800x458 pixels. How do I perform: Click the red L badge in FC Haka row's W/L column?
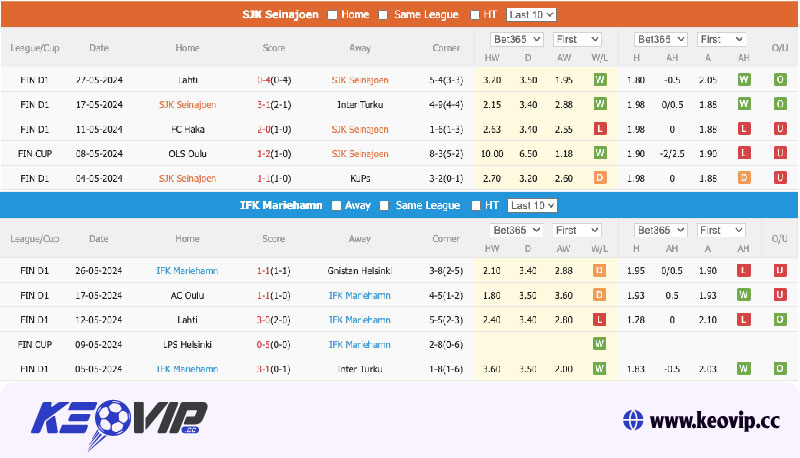pyautogui.click(x=600, y=128)
